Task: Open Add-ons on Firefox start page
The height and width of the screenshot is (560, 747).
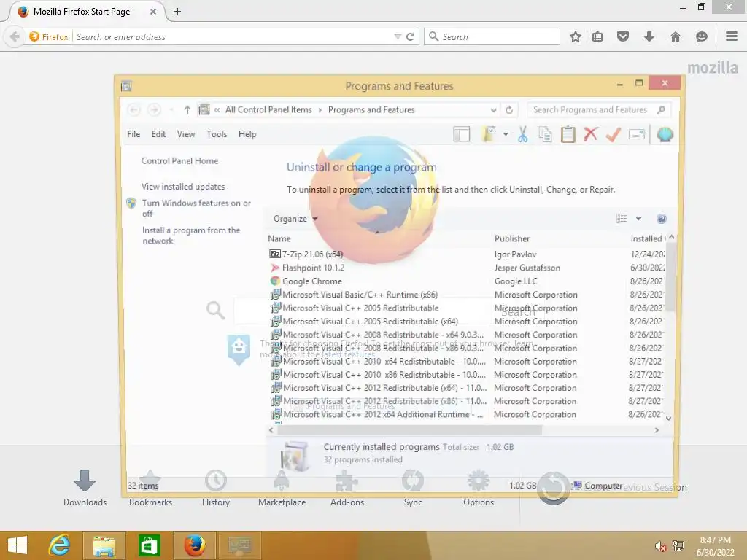Action: click(x=347, y=488)
